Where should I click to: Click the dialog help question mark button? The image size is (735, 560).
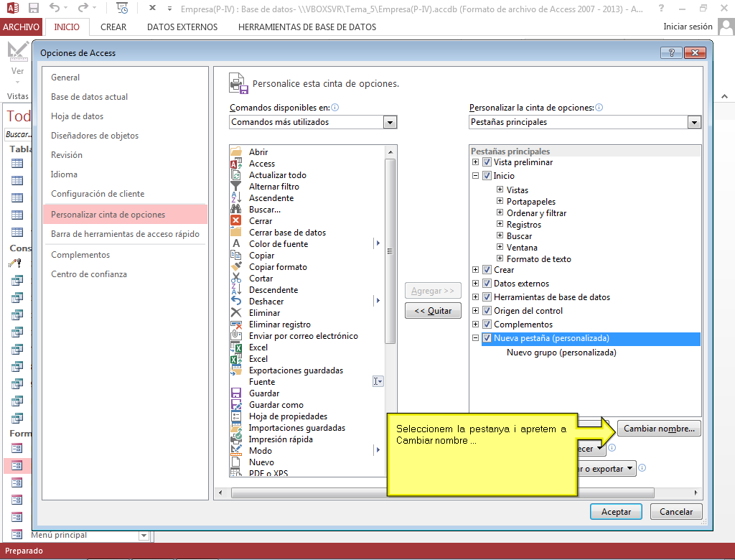[671, 52]
